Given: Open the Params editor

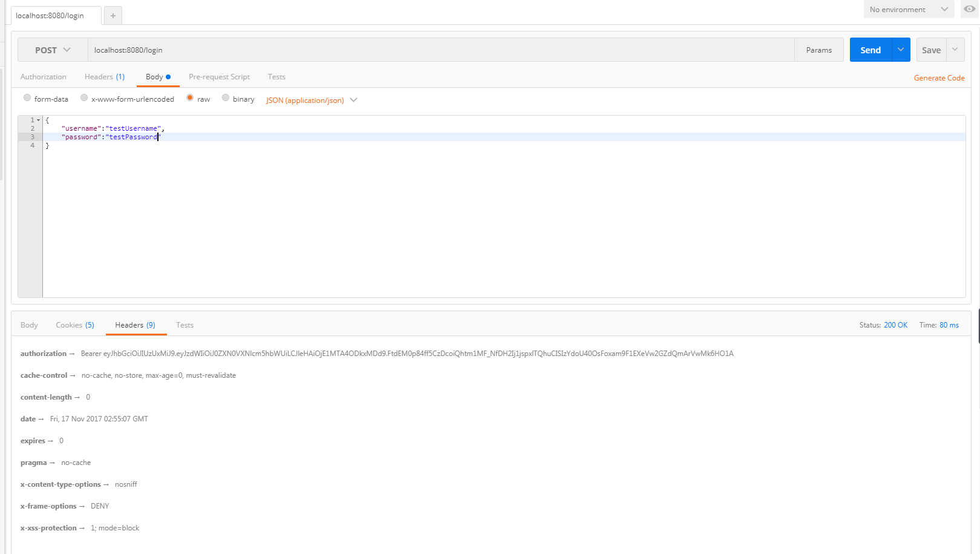Looking at the screenshot, I should [x=819, y=50].
